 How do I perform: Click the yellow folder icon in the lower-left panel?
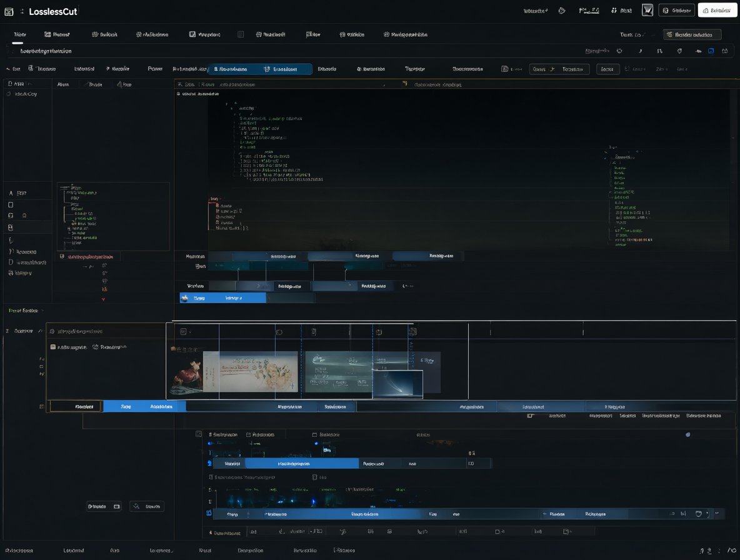click(x=53, y=347)
